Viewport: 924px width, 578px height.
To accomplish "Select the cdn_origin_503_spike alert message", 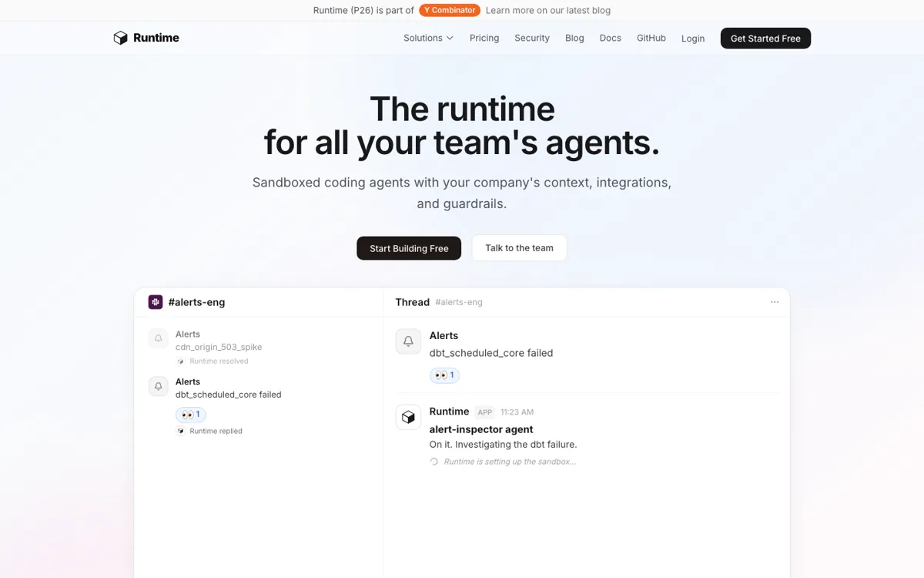I will tap(219, 347).
